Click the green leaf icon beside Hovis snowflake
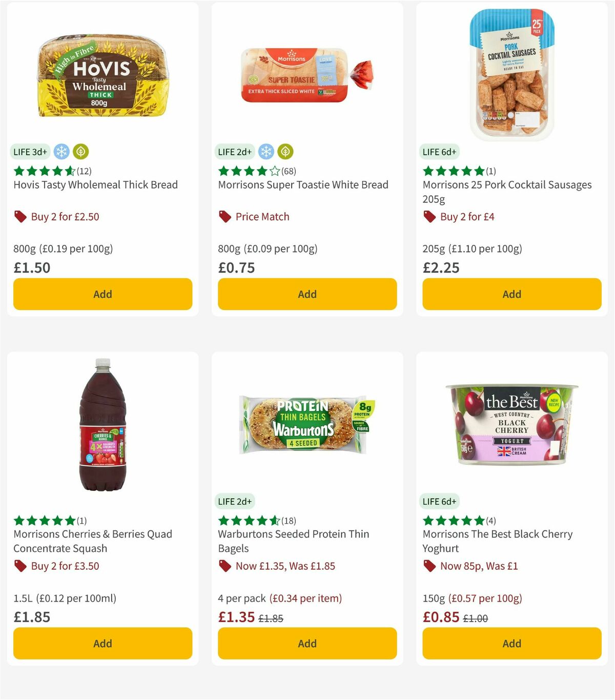 pyautogui.click(x=80, y=152)
